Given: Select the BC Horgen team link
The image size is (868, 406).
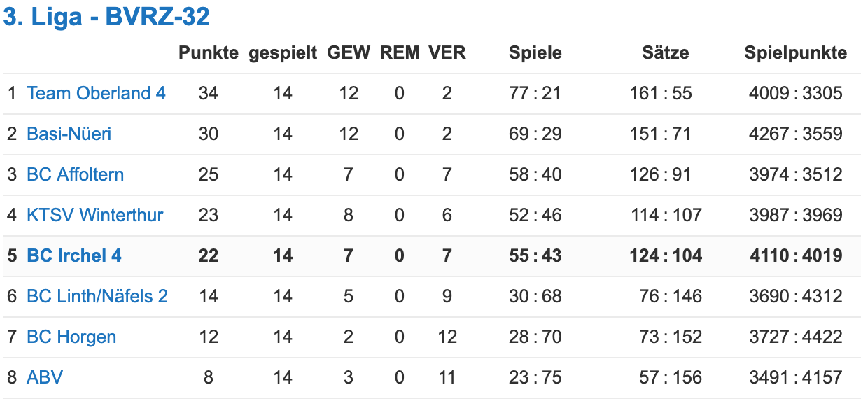Looking at the screenshot, I should coord(71,337).
